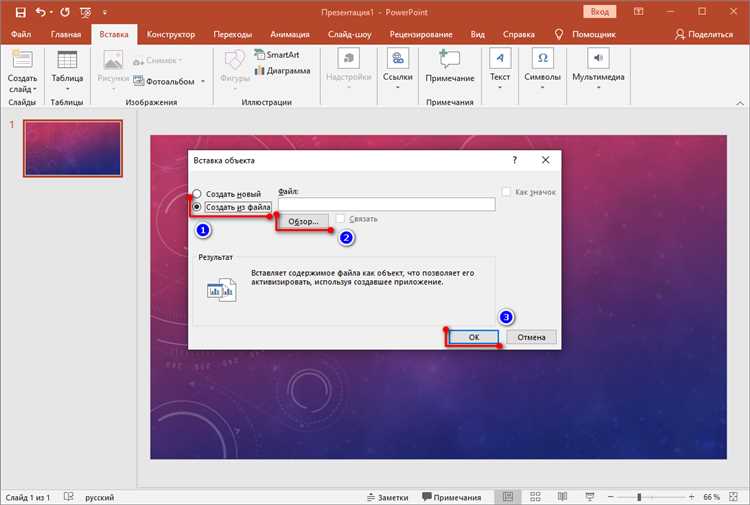
Task: Switch to the Переходы tab
Action: click(x=232, y=34)
